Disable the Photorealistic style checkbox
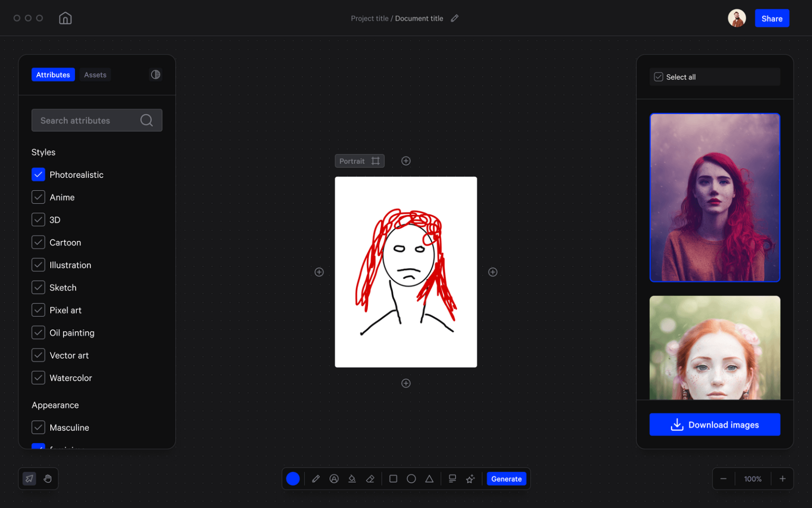This screenshot has height=508, width=812. click(38, 174)
